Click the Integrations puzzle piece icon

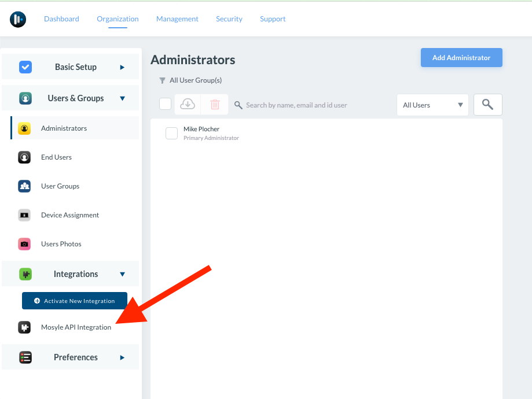[x=25, y=274]
